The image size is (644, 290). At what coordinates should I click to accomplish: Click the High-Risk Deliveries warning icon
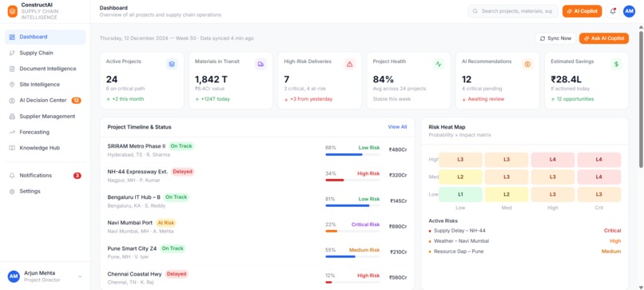pyautogui.click(x=349, y=64)
